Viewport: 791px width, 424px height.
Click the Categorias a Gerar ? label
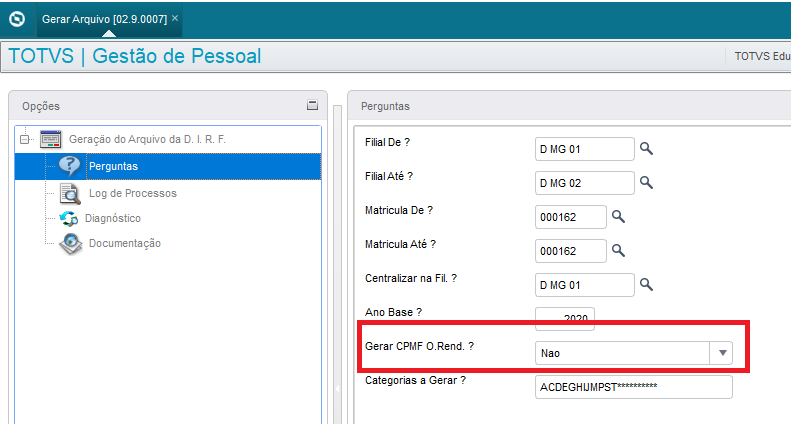coord(415,380)
